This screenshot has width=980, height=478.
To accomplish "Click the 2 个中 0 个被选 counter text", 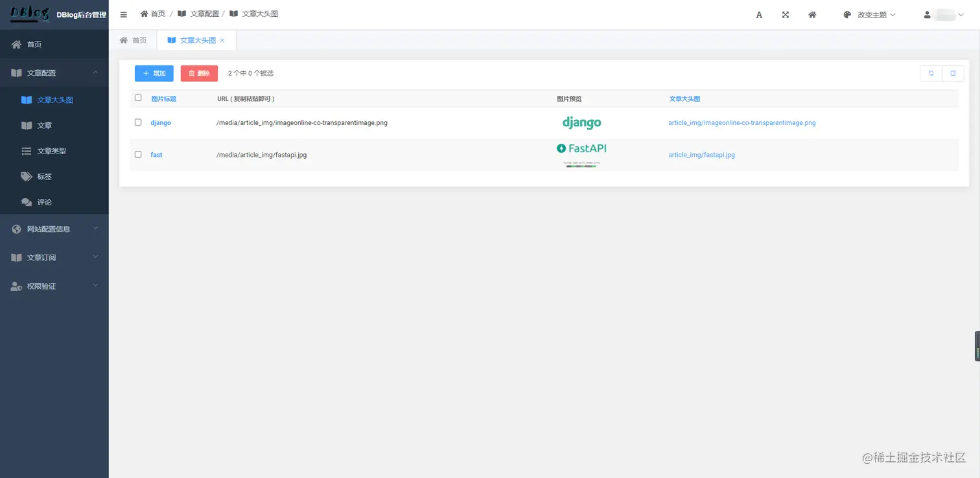I will [251, 73].
